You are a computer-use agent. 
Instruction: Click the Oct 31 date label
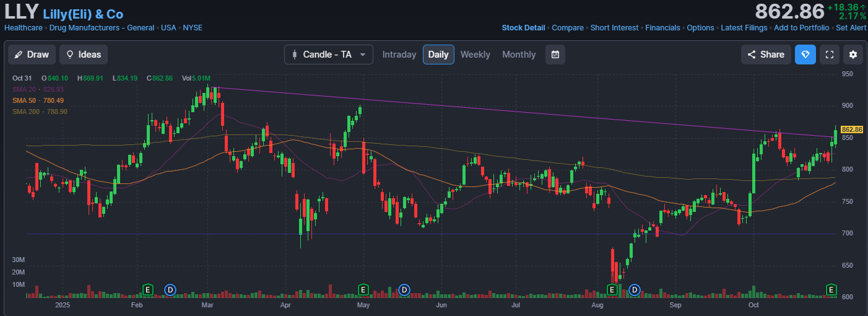(22, 78)
